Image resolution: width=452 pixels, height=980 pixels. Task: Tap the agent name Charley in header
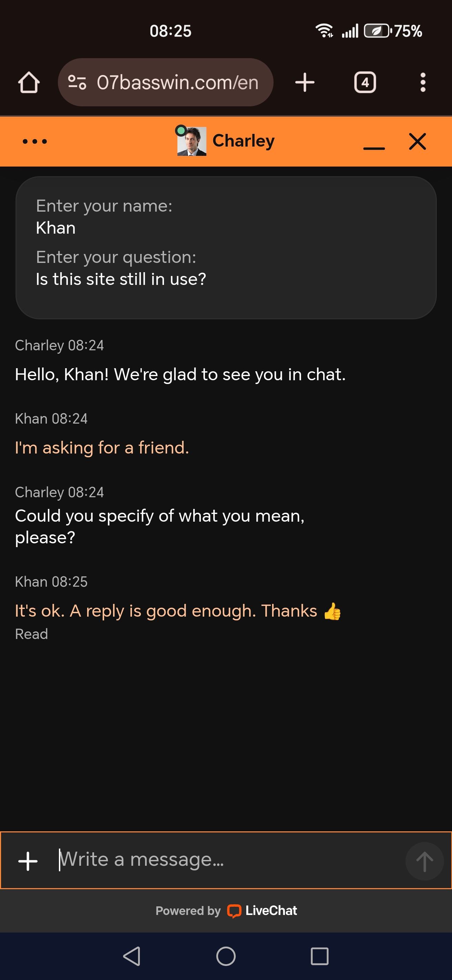click(x=243, y=141)
